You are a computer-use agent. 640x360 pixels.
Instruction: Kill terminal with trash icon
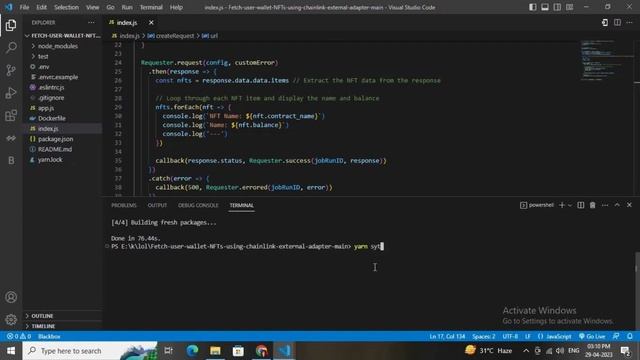[593, 205]
